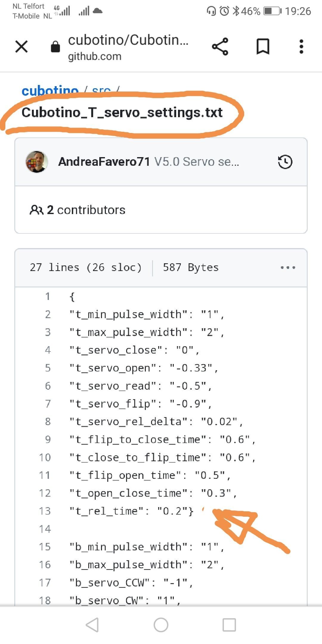Tap Android back navigation button
Screen dimensions: 322x644
(92, 625)
